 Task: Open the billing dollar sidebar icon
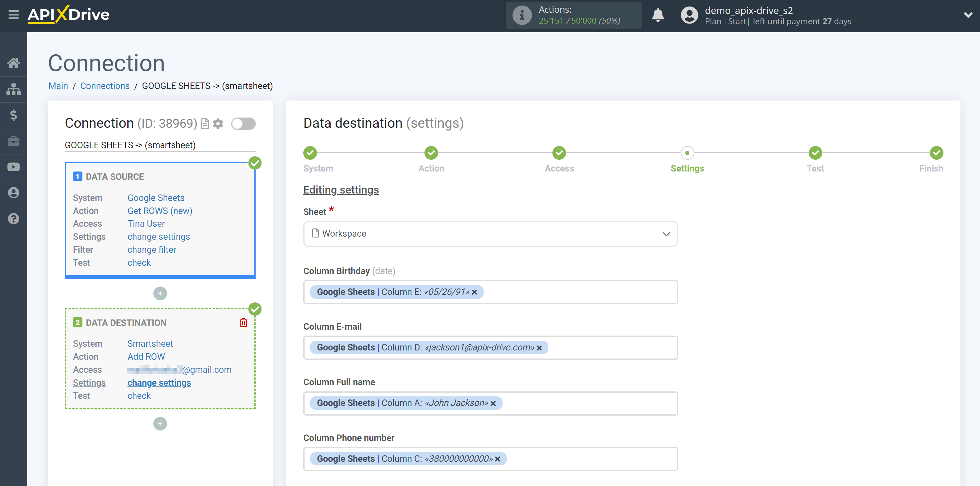(13, 115)
